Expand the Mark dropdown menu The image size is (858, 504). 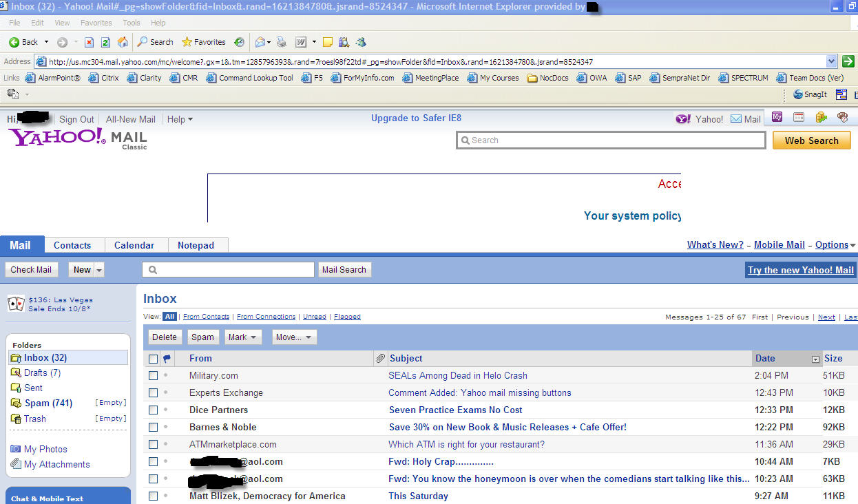tap(243, 337)
